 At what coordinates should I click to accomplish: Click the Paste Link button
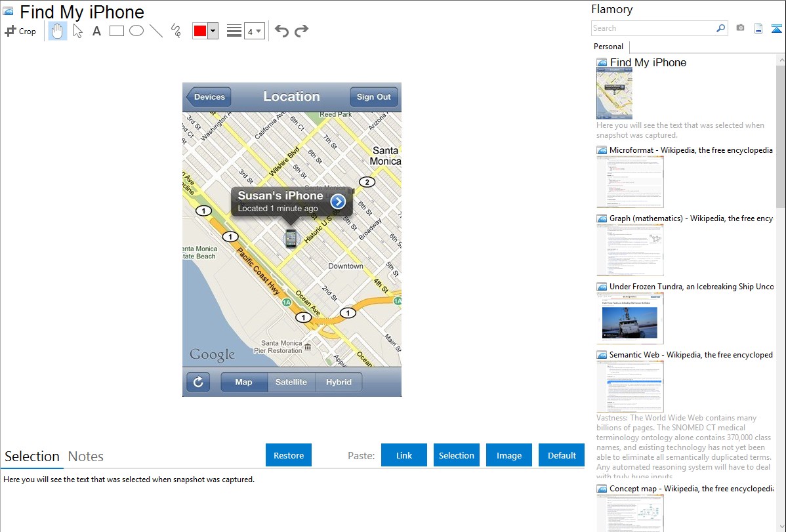click(x=404, y=455)
